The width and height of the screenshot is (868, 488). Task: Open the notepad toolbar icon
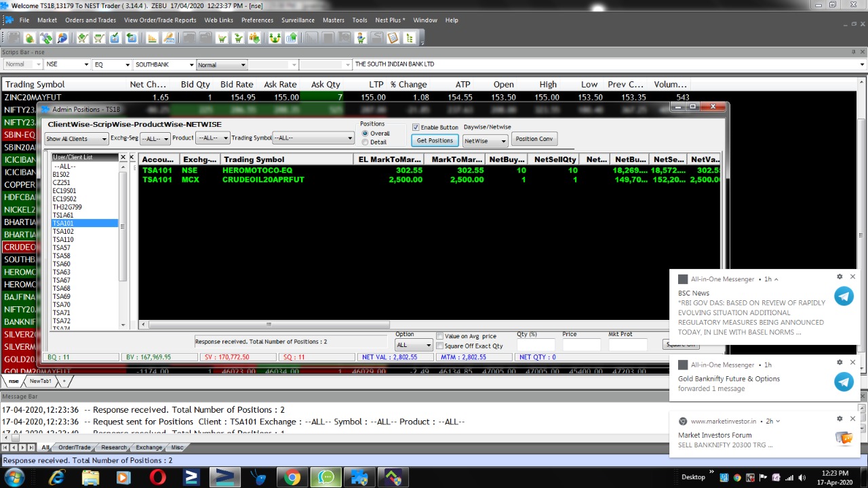[x=393, y=39]
